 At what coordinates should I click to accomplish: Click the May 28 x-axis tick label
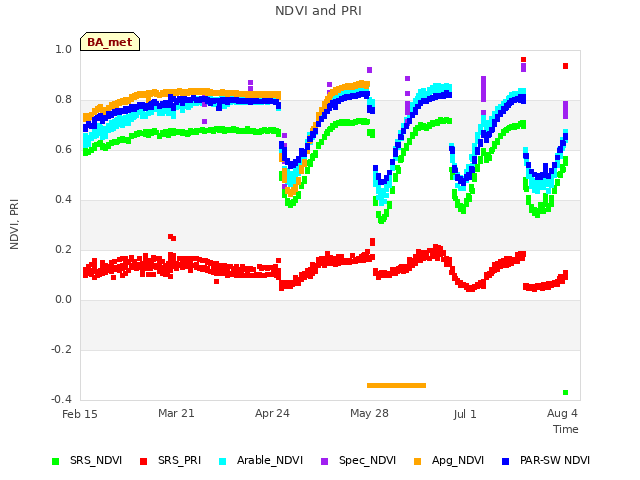click(x=369, y=413)
